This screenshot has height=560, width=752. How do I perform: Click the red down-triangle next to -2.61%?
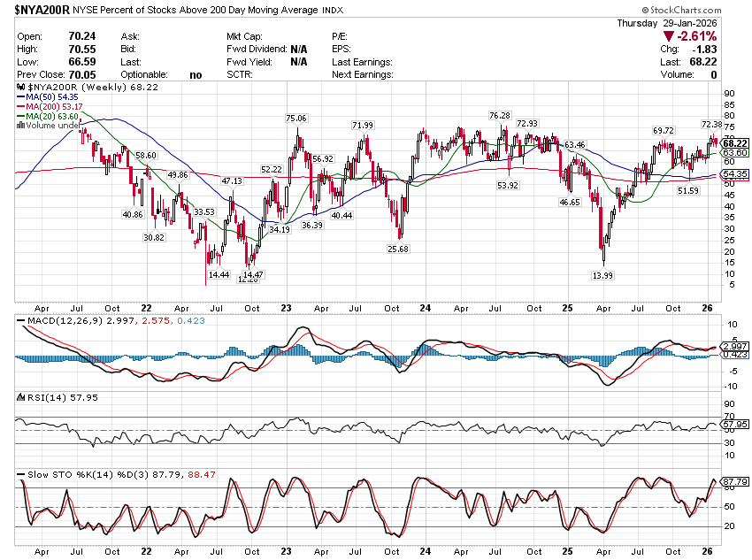(x=670, y=35)
